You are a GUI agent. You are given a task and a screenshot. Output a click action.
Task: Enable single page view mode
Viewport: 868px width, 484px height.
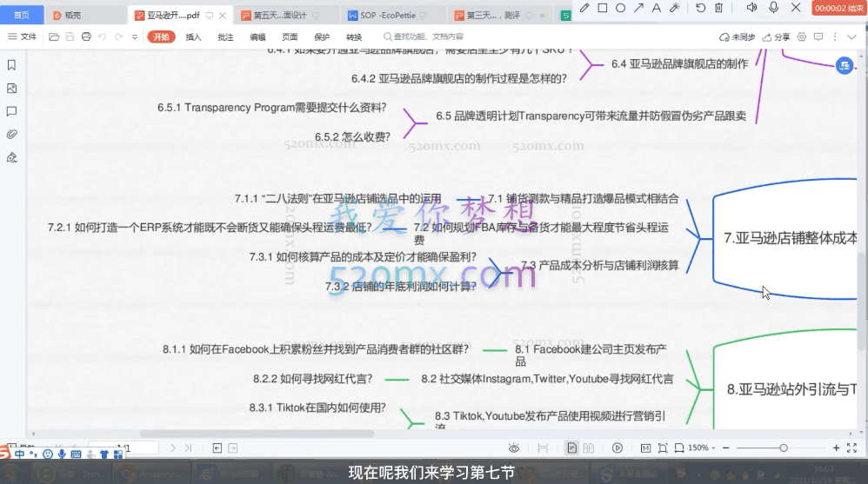571,448
